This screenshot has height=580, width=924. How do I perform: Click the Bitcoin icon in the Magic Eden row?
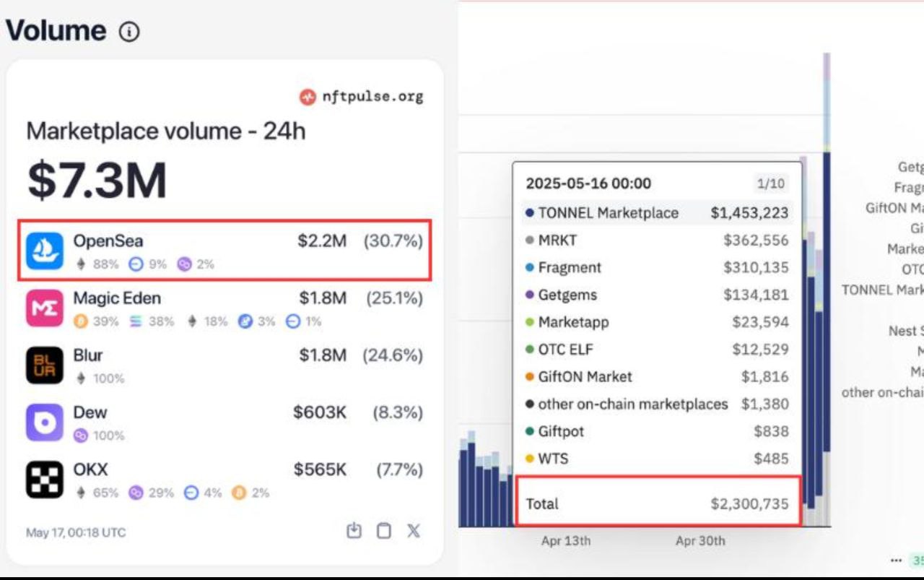tap(81, 321)
